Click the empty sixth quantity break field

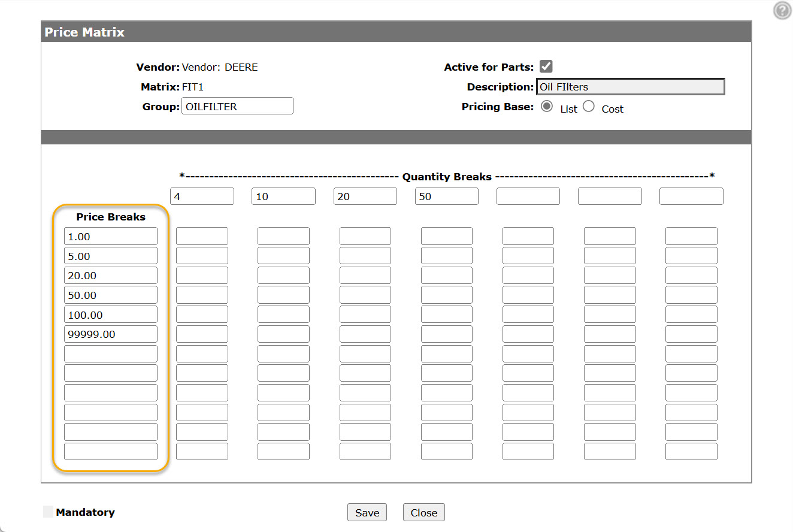pyautogui.click(x=610, y=196)
